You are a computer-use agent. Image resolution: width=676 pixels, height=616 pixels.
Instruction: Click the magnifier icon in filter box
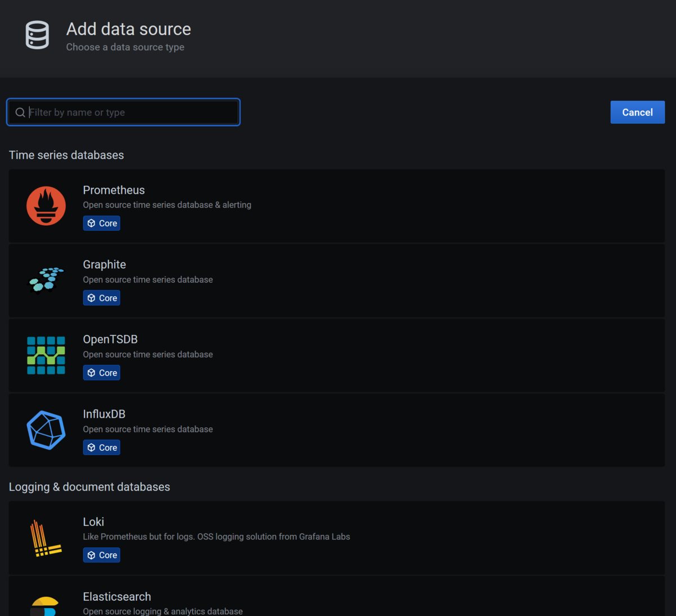(20, 113)
